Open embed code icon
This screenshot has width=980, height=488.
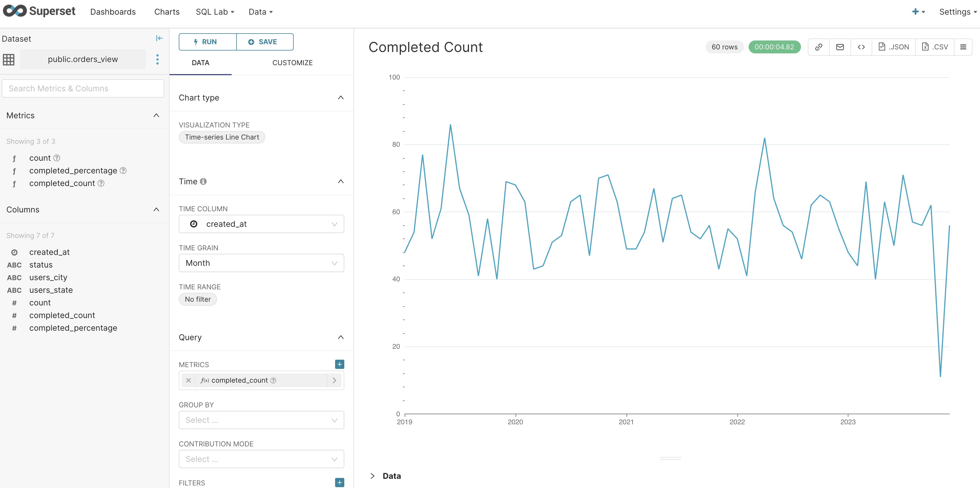click(x=861, y=47)
